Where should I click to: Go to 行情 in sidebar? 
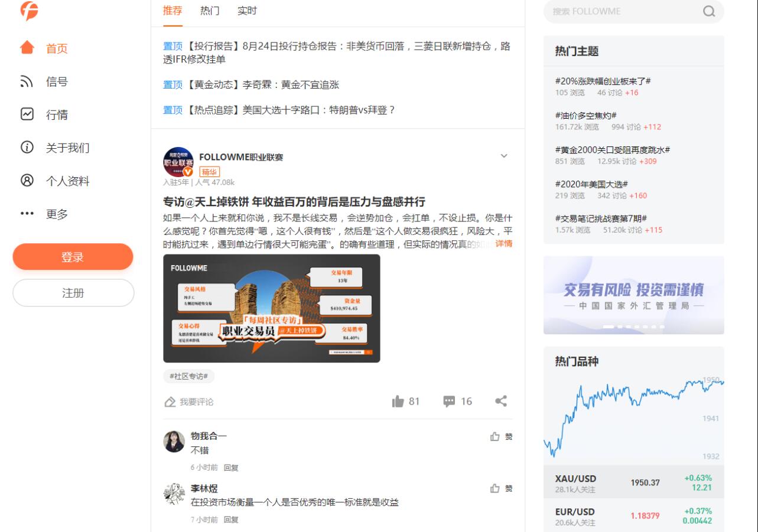tap(57, 115)
